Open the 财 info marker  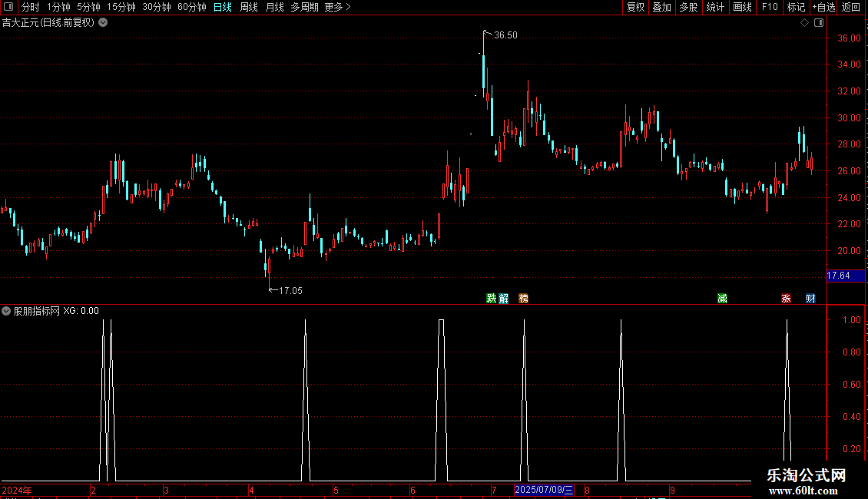[x=810, y=298]
